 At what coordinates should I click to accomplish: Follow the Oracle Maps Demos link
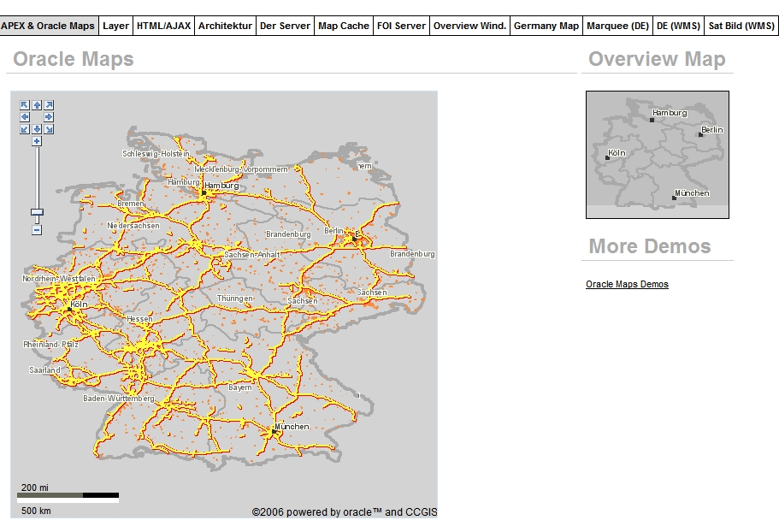[627, 284]
